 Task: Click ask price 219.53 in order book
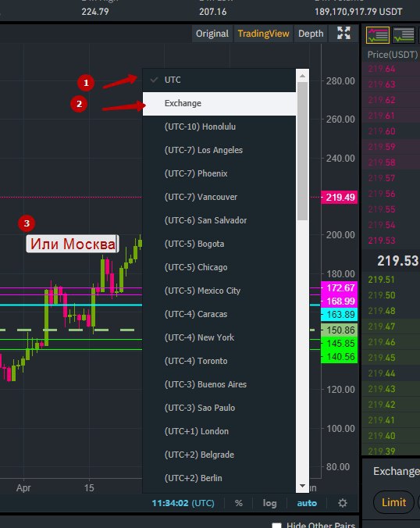(x=381, y=241)
